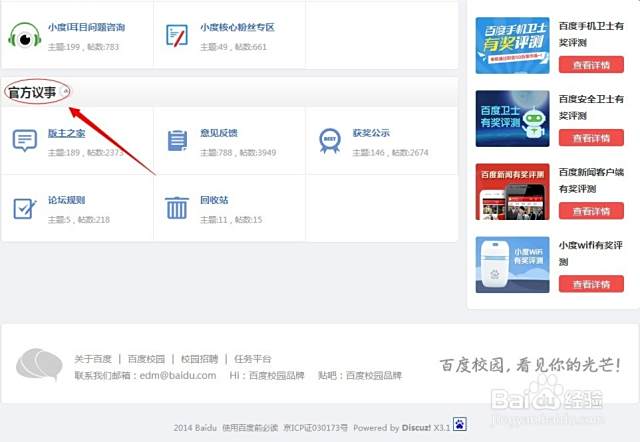Click the Discuz paw icon in footer
Screen dimensions: 640x442
click(460, 424)
